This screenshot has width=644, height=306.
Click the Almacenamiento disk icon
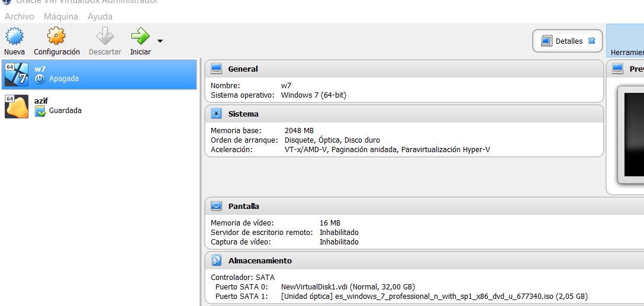pyautogui.click(x=217, y=260)
